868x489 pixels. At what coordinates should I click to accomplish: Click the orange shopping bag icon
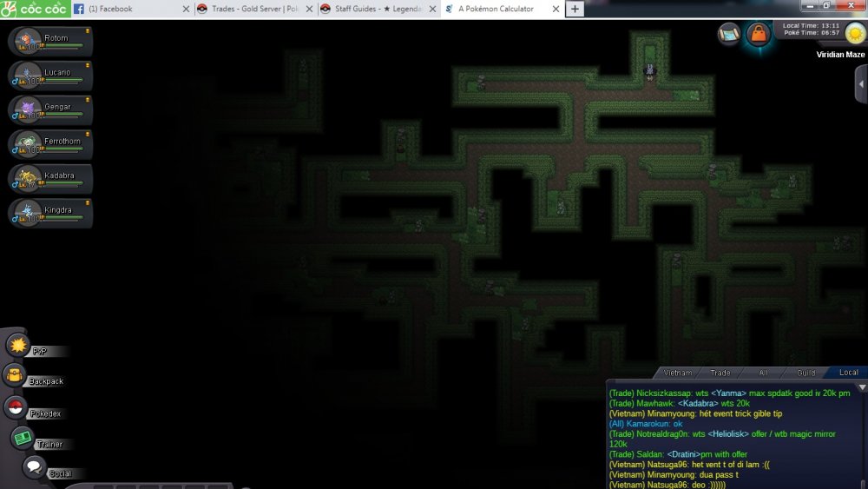pyautogui.click(x=759, y=35)
